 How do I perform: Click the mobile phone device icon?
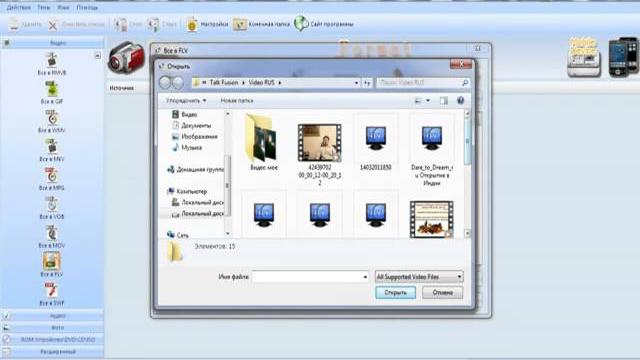point(623,57)
